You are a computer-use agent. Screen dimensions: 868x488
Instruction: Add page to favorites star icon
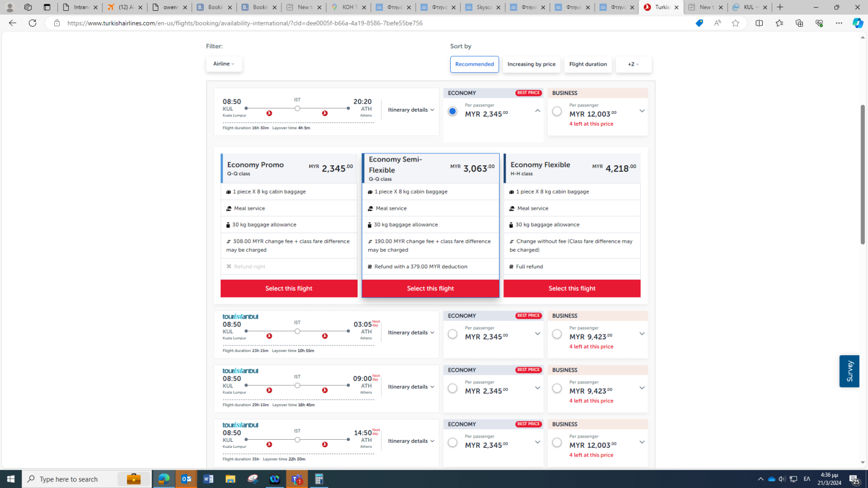click(x=735, y=23)
